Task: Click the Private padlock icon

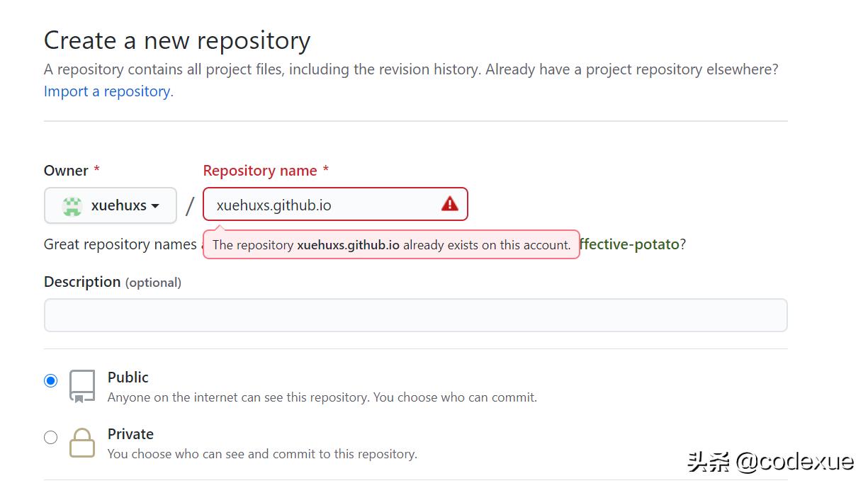Action: tap(82, 443)
